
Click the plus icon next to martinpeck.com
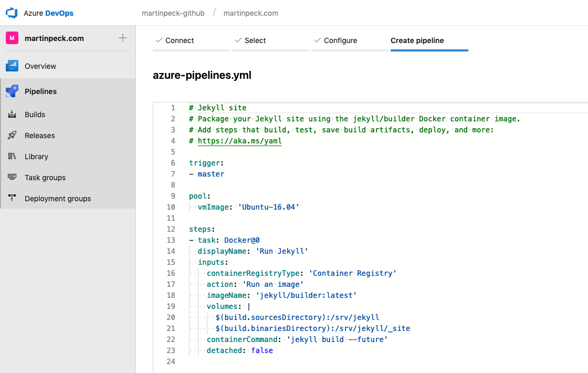(123, 38)
